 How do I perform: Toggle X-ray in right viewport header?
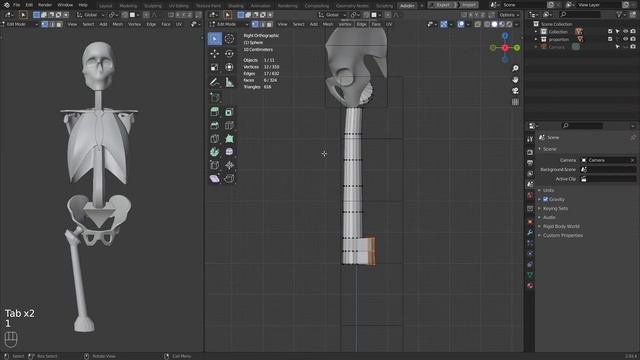click(x=478, y=24)
